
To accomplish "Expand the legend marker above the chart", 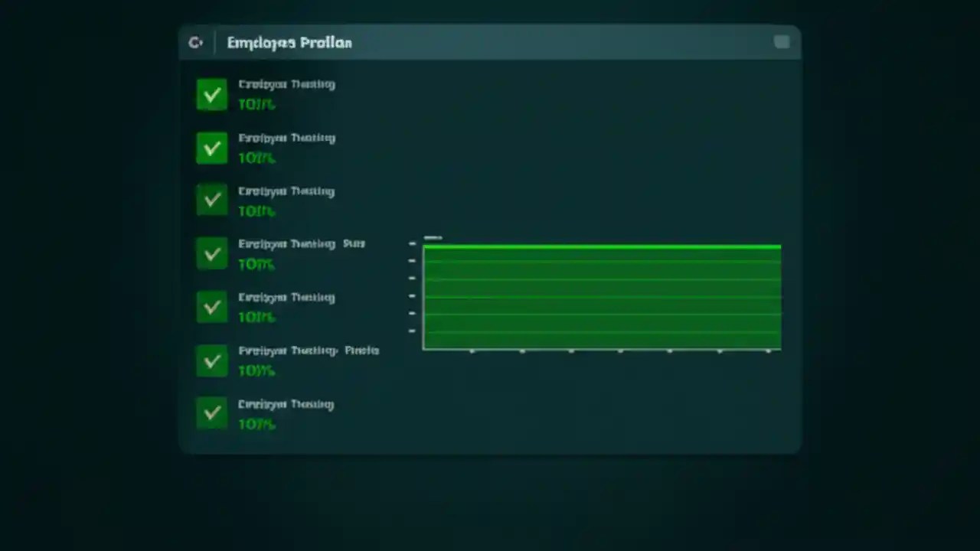I will click(433, 237).
